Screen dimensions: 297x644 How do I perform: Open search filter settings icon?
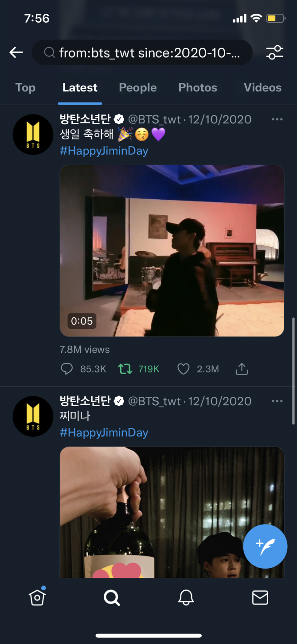click(274, 53)
